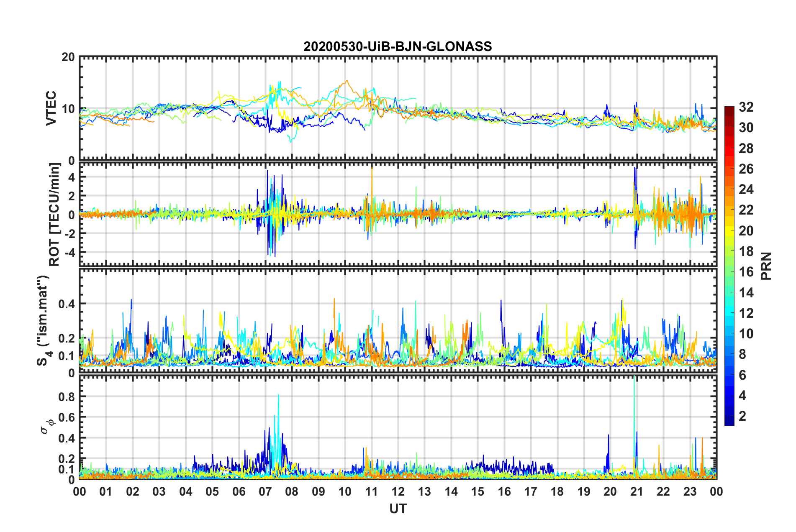Viewport: 796px width, 532px height.
Task: Click inside the S4 plot panel
Action: (398, 321)
